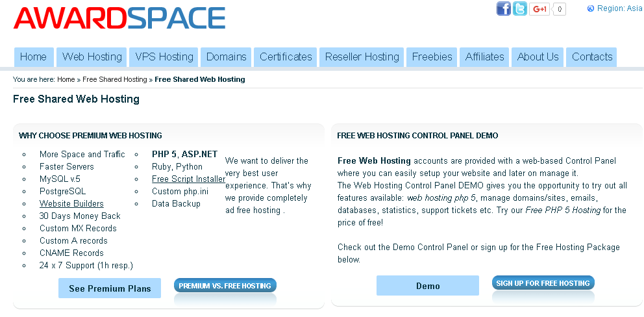The width and height of the screenshot is (644, 317).
Task: Click the Twitter share icon
Action: click(x=519, y=8)
